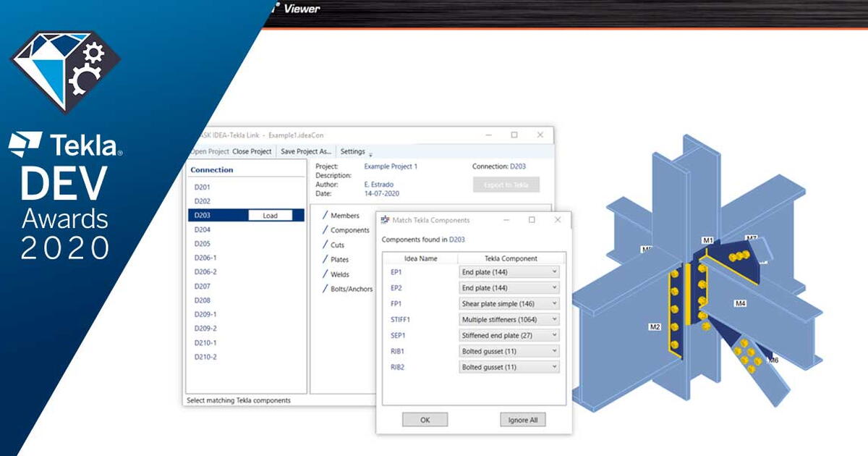Click the Ignore All button
The height and width of the screenshot is (456, 868).
[x=522, y=419]
